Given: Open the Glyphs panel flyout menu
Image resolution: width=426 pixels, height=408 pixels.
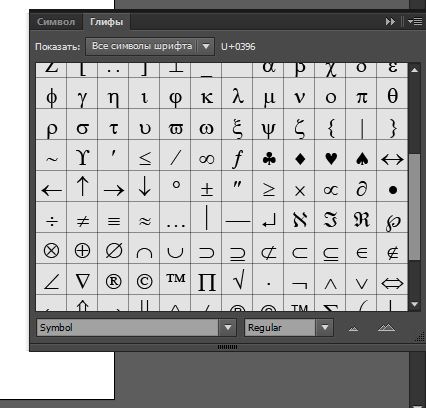Looking at the screenshot, I should tap(415, 22).
